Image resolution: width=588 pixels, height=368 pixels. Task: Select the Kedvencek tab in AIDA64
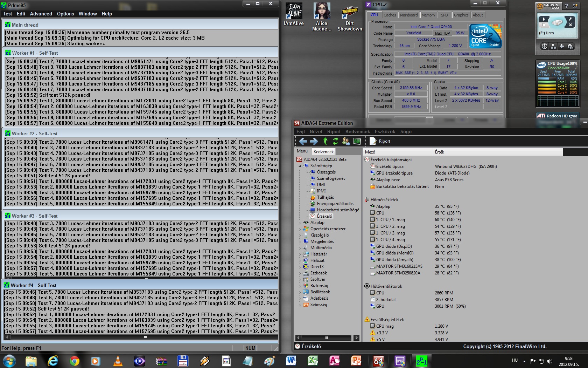323,151
